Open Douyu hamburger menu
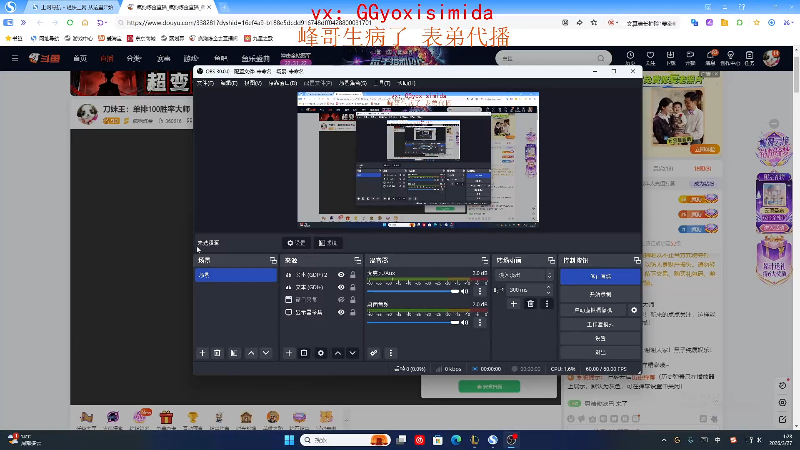 pos(15,58)
